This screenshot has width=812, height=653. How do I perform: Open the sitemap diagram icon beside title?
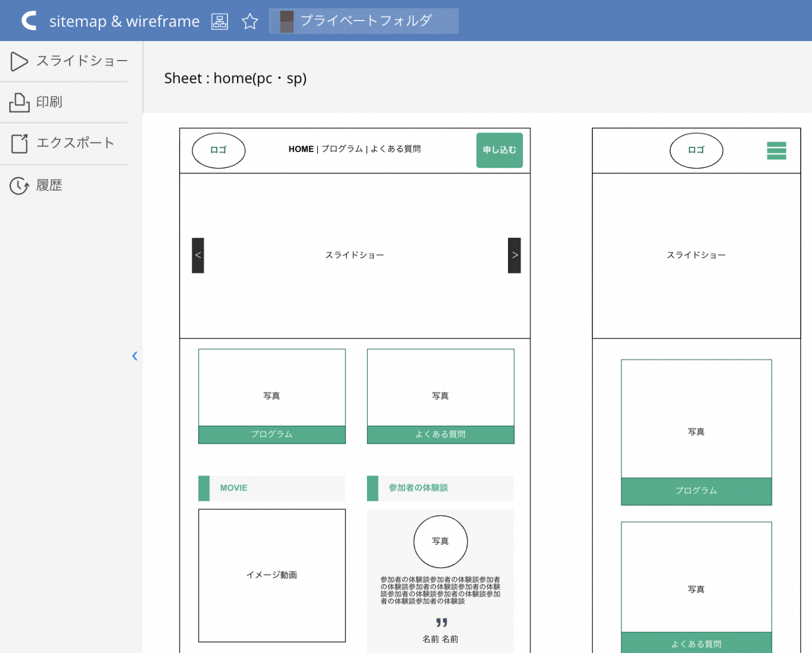[219, 21]
